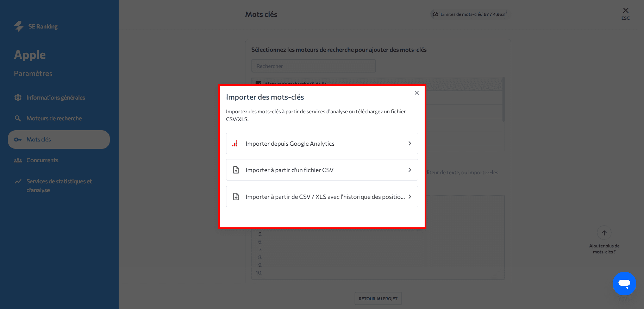Click the SE Ranking logo
Image resolution: width=644 pixels, height=309 pixels.
coord(36,26)
